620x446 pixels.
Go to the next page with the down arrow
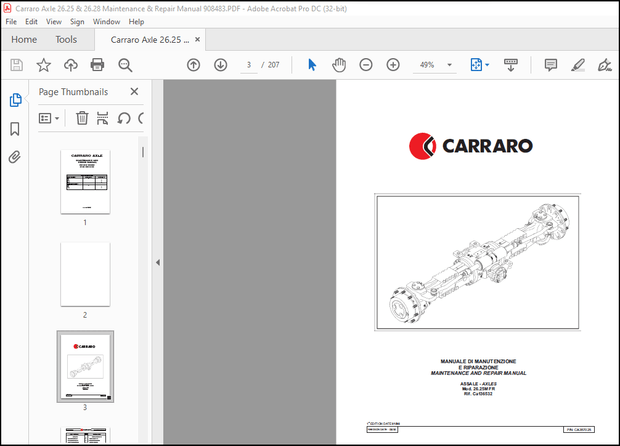coord(221,65)
